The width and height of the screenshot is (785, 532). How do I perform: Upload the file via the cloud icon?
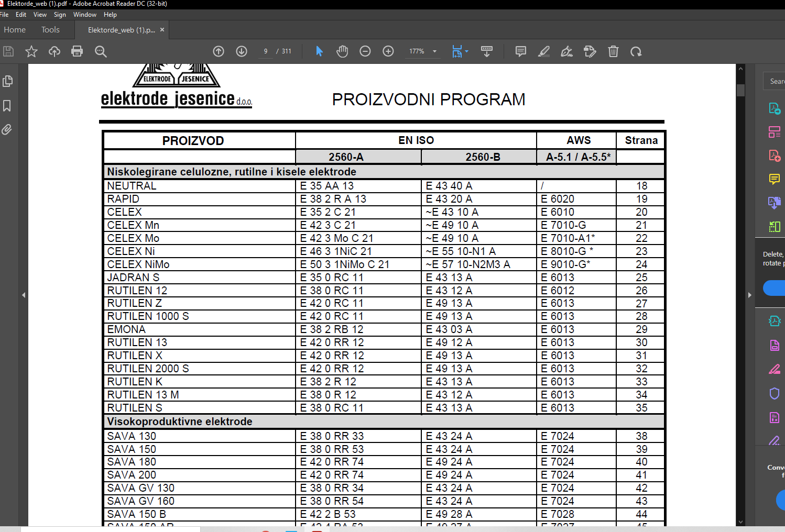coord(54,51)
